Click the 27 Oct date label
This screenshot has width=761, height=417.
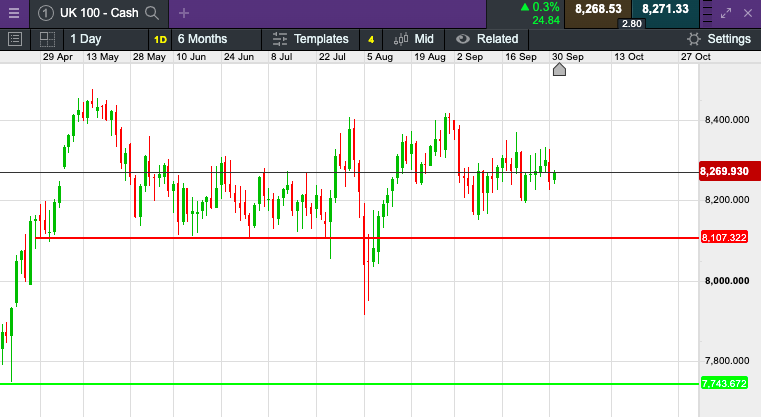coord(695,57)
